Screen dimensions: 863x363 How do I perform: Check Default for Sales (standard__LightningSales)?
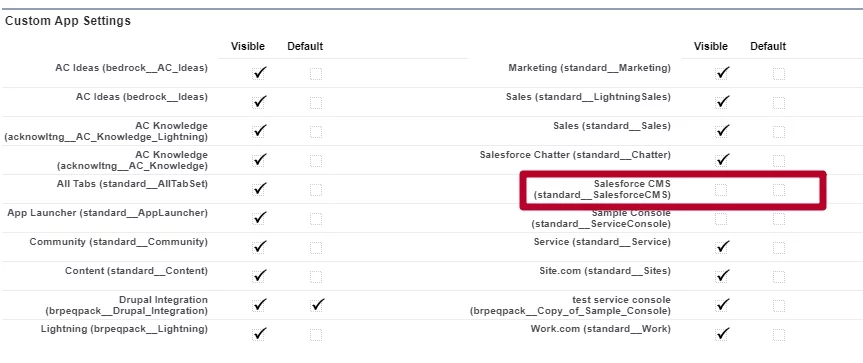779,103
